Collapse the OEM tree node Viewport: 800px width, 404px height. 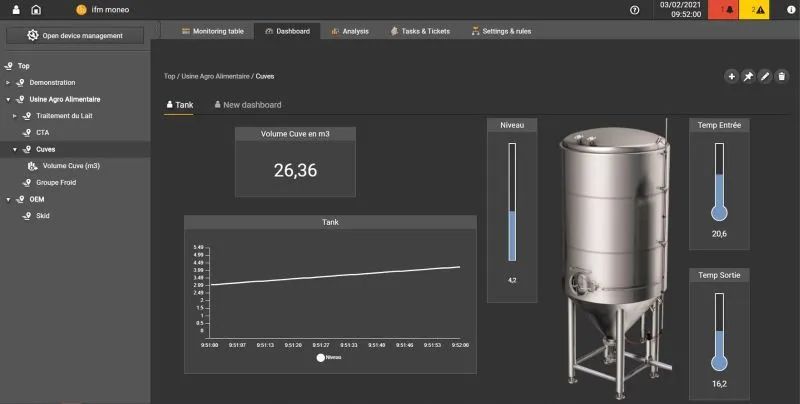click(8, 199)
